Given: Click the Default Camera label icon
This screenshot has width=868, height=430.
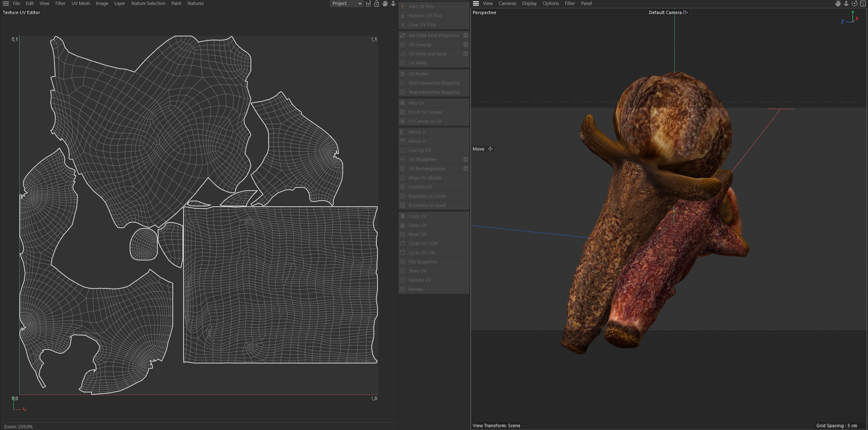Looking at the screenshot, I should pyautogui.click(x=685, y=12).
